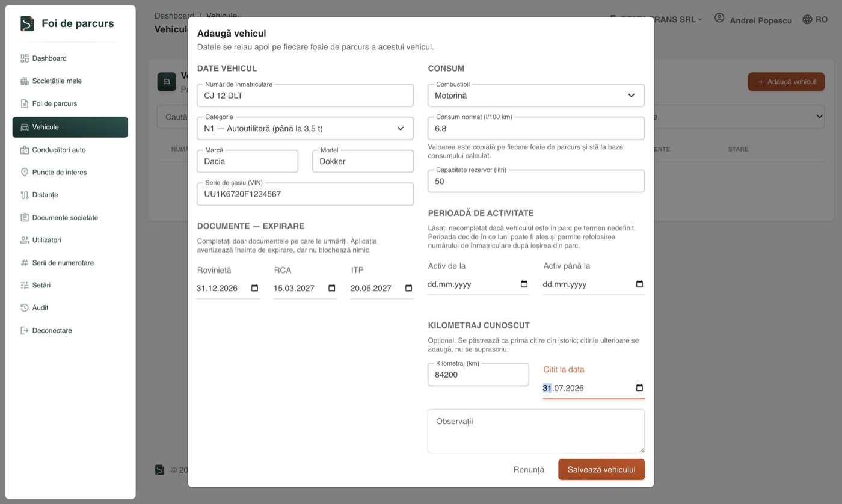Open the Rovinietă date picker calendar icon
The image size is (842, 504).
(x=254, y=288)
